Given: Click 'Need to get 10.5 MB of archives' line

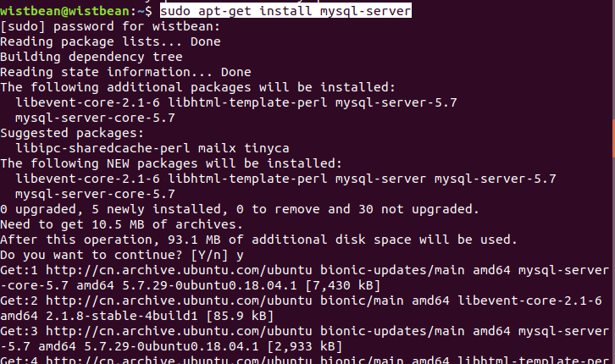Looking at the screenshot, I should [122, 224].
